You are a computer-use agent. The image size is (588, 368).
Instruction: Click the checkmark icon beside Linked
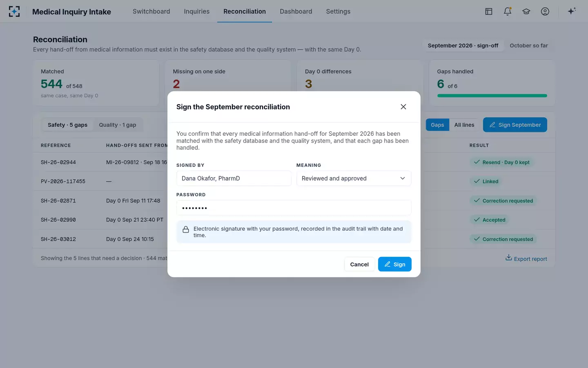point(477,181)
